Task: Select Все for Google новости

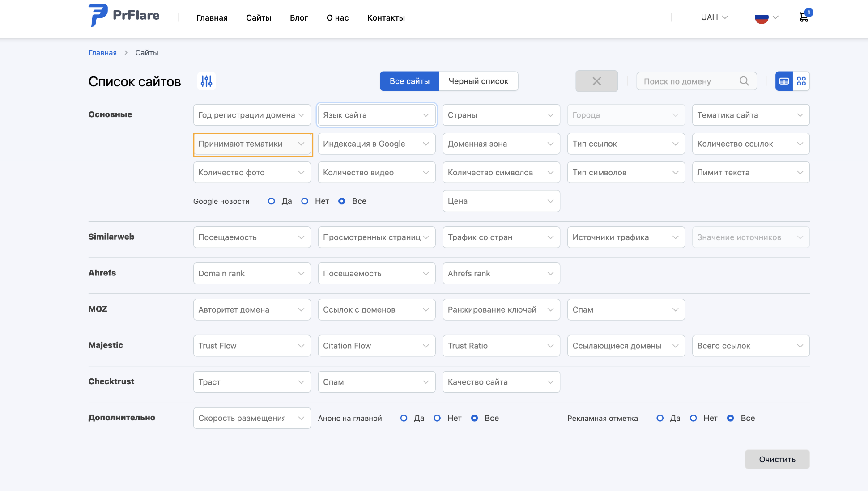Action: (x=342, y=201)
